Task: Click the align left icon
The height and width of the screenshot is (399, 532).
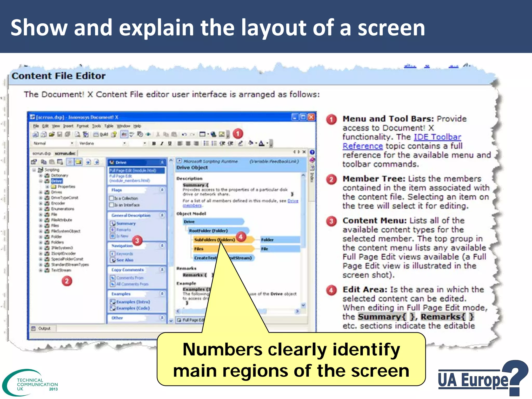Action: pos(180,143)
